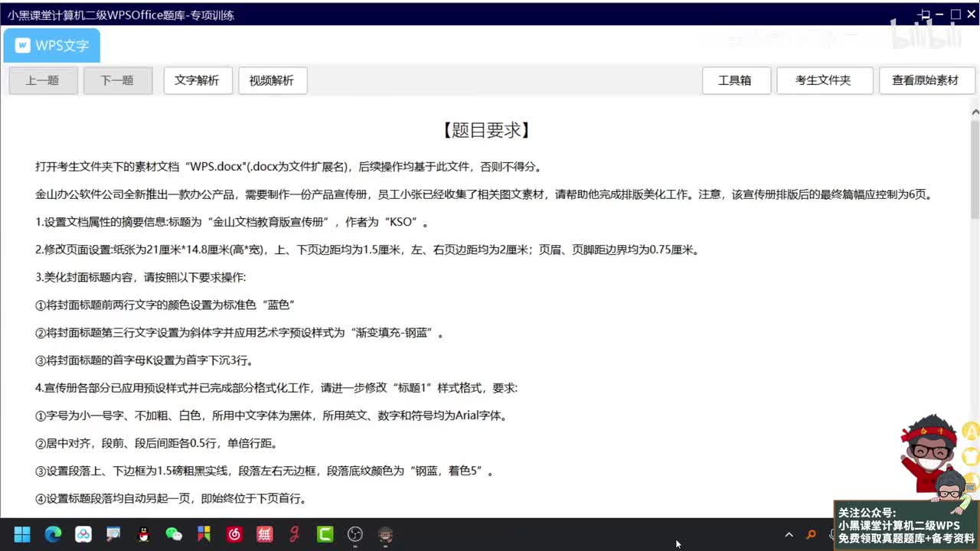Viewport: 980px width, 551px height.
Task: Open the red cursive g app icon
Action: [295, 534]
